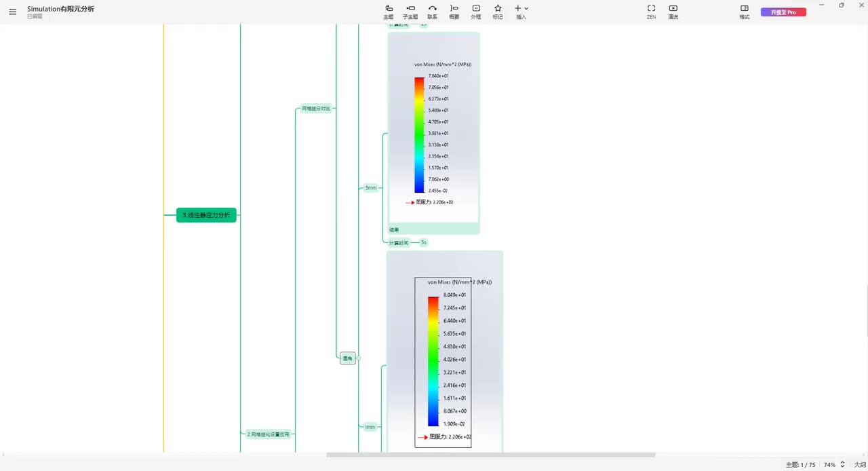The width and height of the screenshot is (868, 471).
Task: Click the topic count 主题: 1 / 75
Action: pyautogui.click(x=800, y=465)
